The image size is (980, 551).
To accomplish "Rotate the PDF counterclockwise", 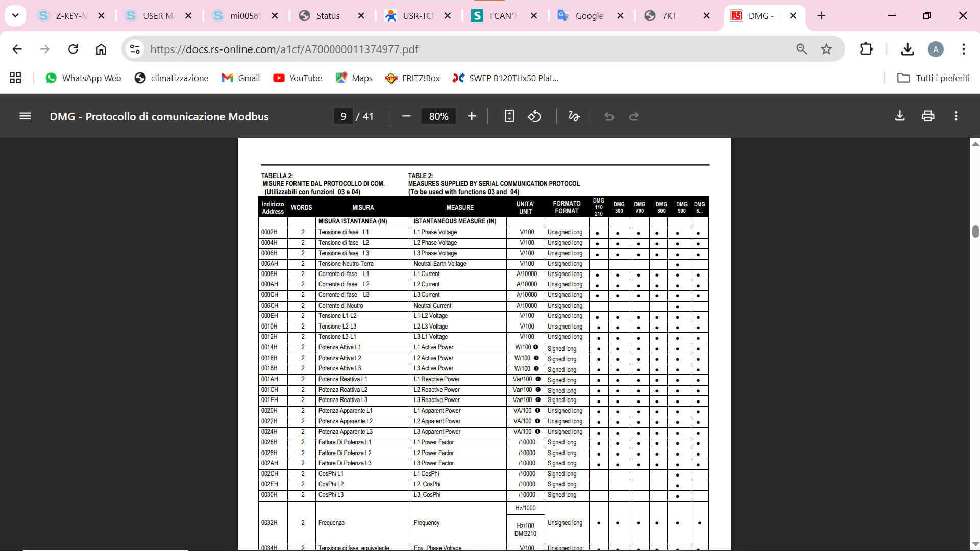I will [x=534, y=116].
